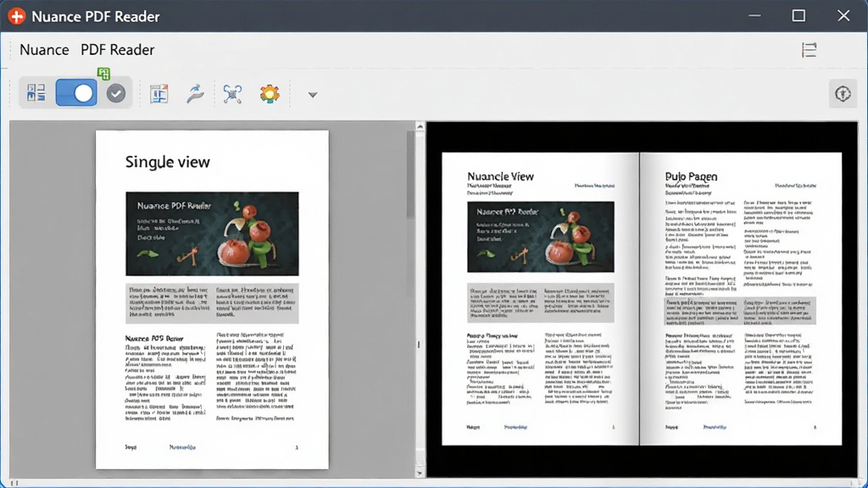This screenshot has height=488, width=868.
Task: Toggle the blue view mode switch
Action: [x=76, y=93]
